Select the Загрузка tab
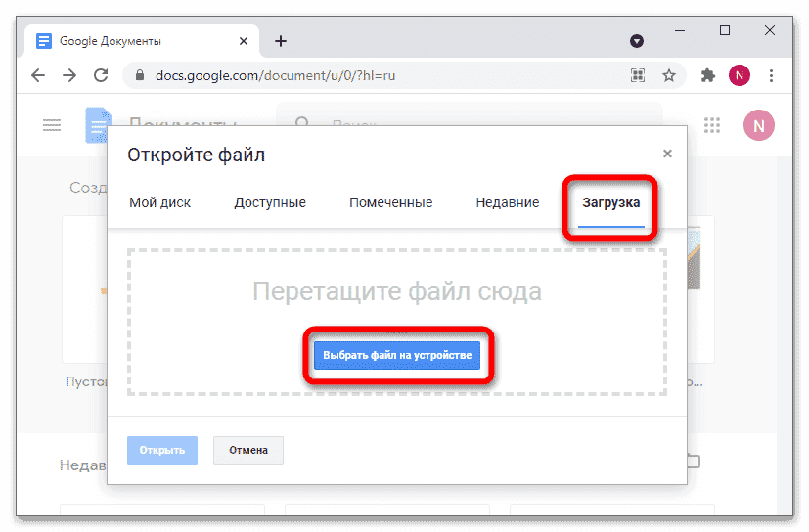The image size is (809, 532). (x=610, y=203)
